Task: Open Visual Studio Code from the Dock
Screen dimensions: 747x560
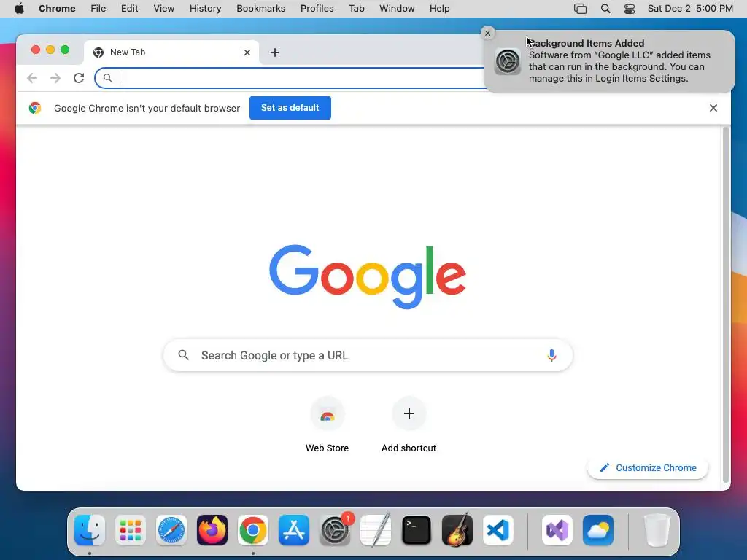Action: coord(498,530)
